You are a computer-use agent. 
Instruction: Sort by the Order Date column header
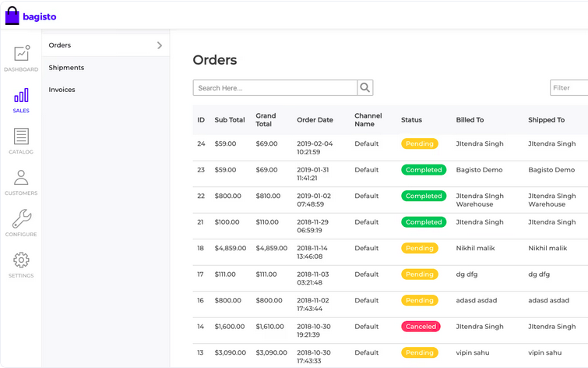tap(315, 120)
